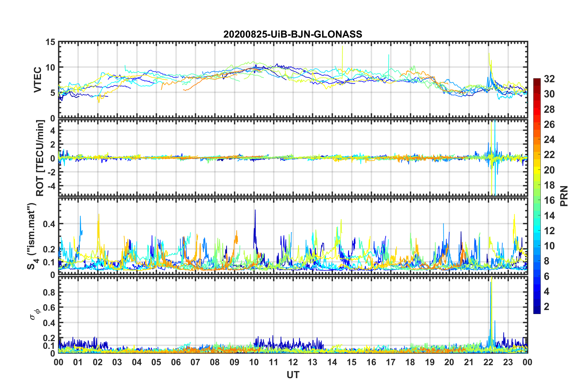Select x-axis hour tick label "18"
The image size is (586, 392).
[x=410, y=362]
